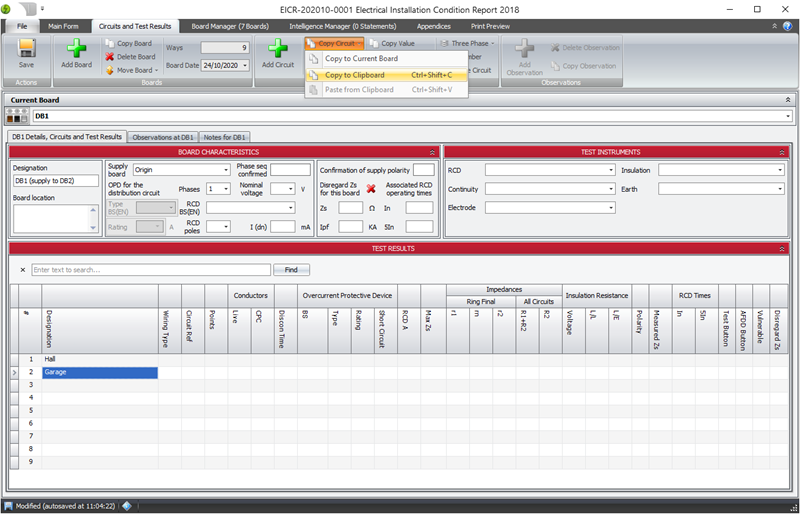Open the Earth instrument dropdown
Image resolution: width=800 pixels, height=514 pixels.
click(780, 189)
